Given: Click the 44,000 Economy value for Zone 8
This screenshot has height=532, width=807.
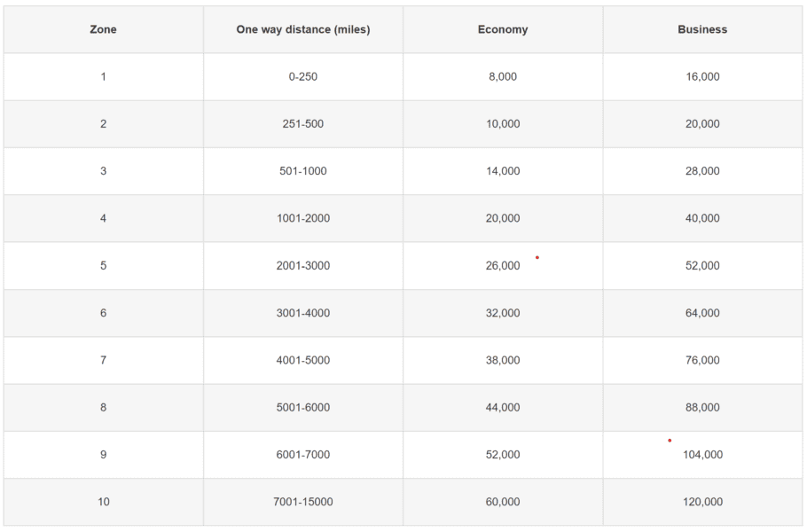Looking at the screenshot, I should 503,407.
